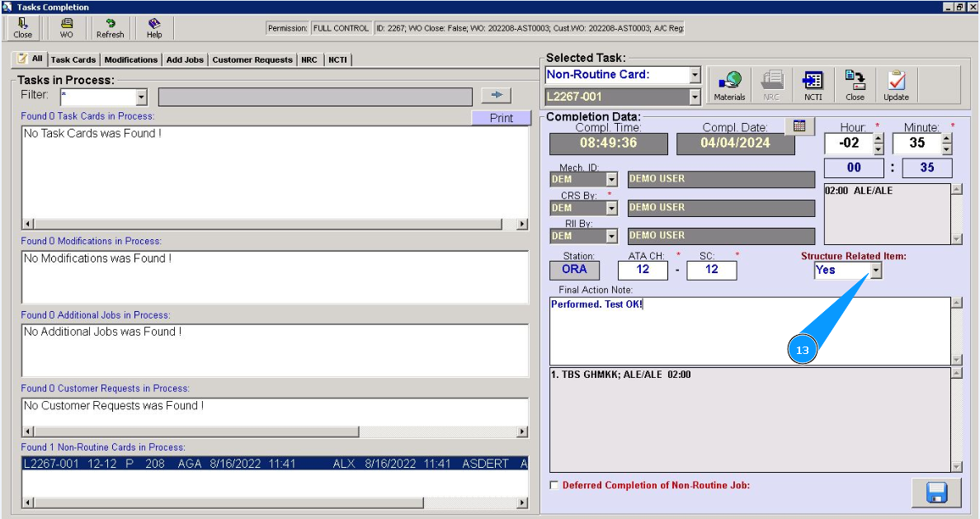This screenshot has height=519, width=980.
Task: Open the Filter dropdown list
Action: click(x=141, y=97)
